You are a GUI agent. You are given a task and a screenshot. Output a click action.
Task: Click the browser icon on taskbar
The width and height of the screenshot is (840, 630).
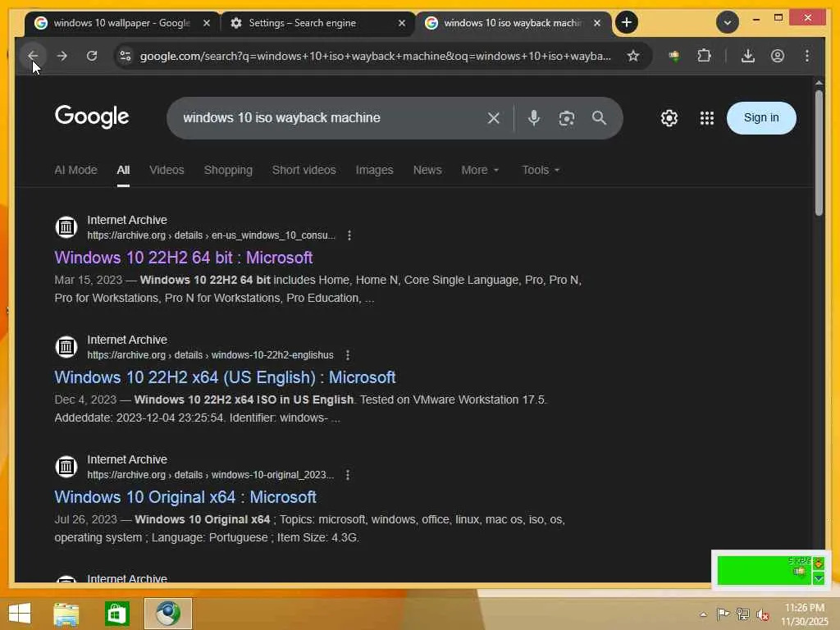click(x=167, y=614)
